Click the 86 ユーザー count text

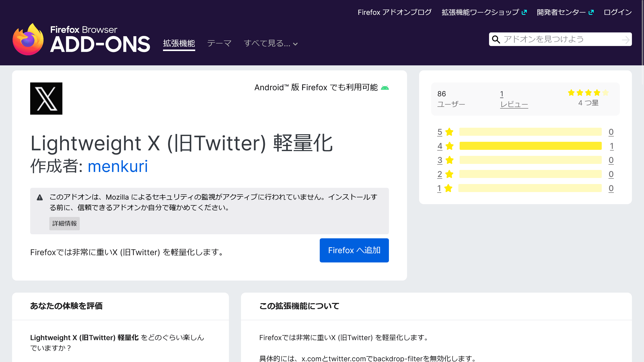coord(451,99)
